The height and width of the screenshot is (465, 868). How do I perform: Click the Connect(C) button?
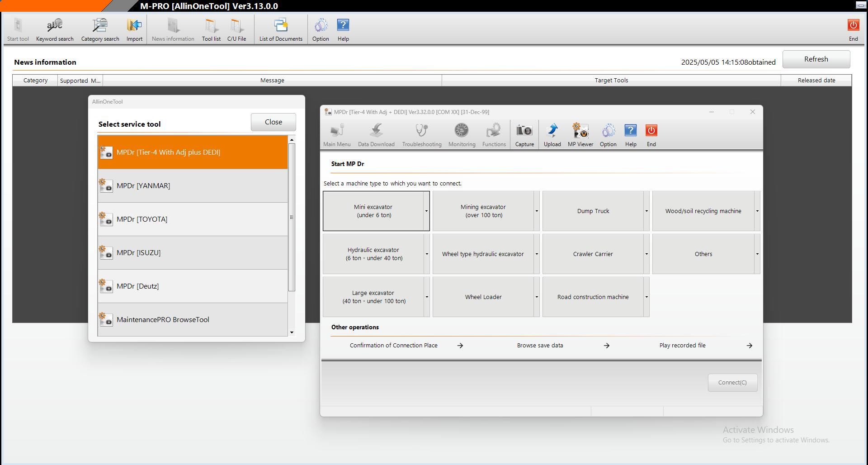[732, 383]
